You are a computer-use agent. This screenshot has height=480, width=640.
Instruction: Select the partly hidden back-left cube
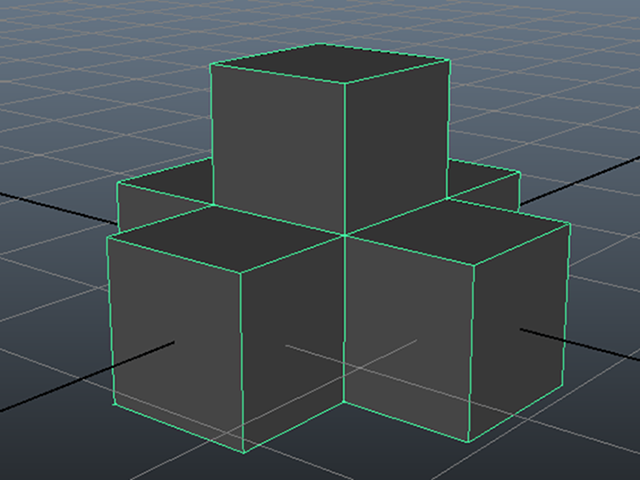pyautogui.click(x=165, y=194)
